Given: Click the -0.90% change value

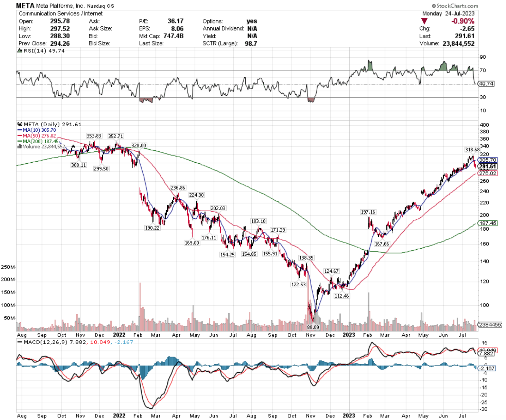Looking at the screenshot, I should (x=463, y=21).
